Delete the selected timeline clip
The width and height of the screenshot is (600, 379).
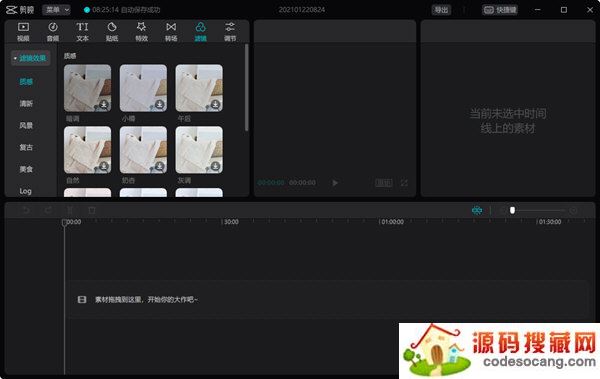pos(92,210)
